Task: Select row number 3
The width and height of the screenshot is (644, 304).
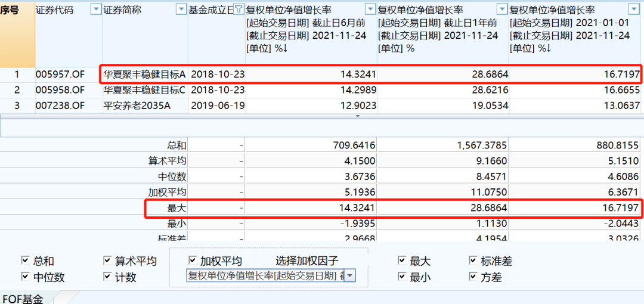Action: point(17,106)
